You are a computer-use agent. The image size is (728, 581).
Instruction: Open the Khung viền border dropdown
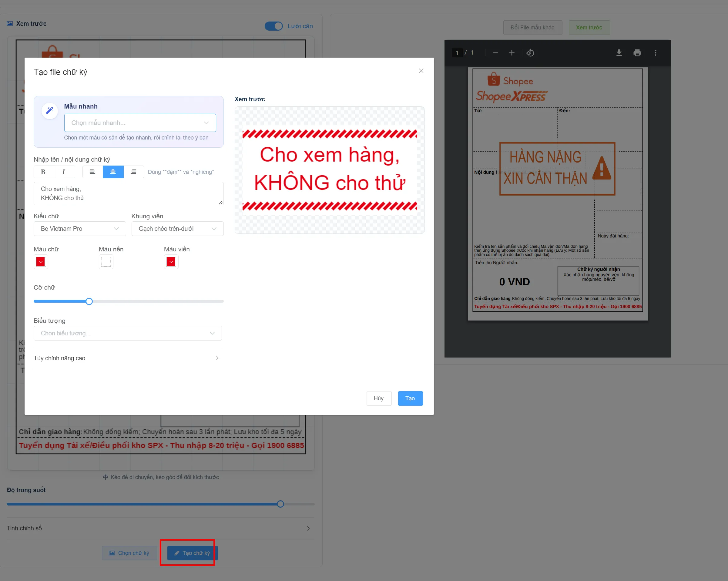[178, 229]
